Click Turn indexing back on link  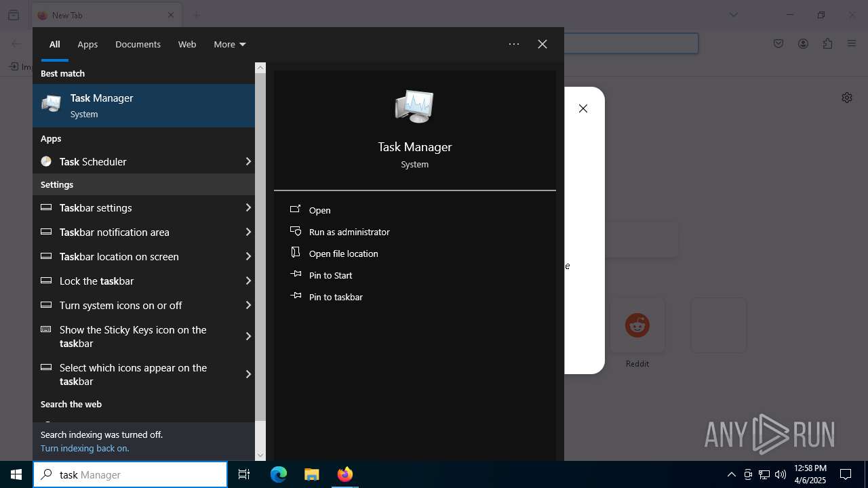[x=85, y=448]
